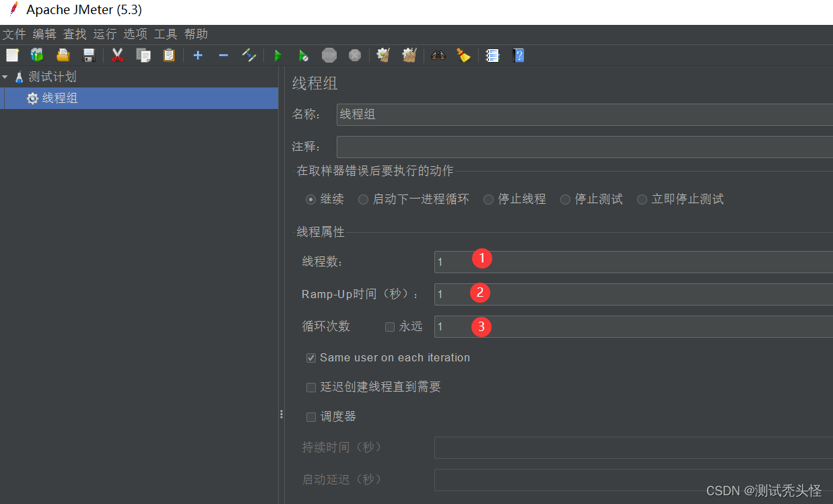Collapse all nodes with the minus icon
The width and height of the screenshot is (833, 504).
coord(224,55)
